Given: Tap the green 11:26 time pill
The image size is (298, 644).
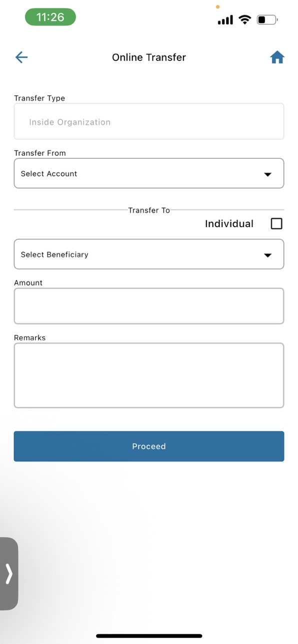Looking at the screenshot, I should [x=50, y=17].
